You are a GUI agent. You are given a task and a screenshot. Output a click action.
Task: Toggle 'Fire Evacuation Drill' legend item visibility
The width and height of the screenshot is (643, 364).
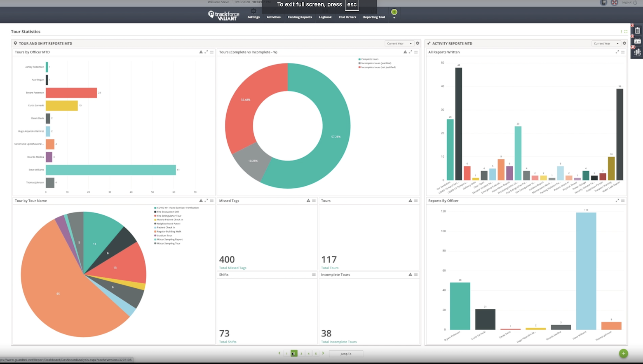pos(168,212)
